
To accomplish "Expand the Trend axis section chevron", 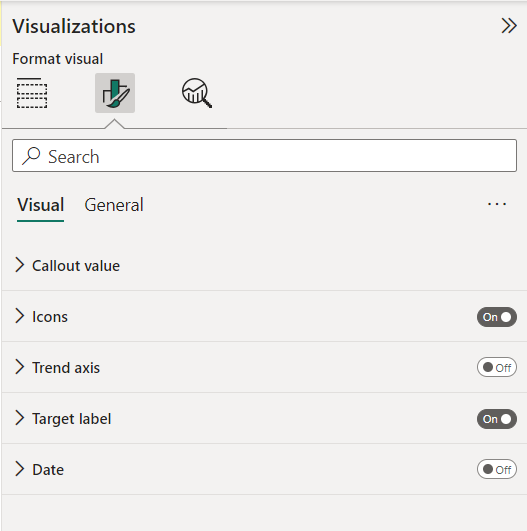I will tap(20, 367).
